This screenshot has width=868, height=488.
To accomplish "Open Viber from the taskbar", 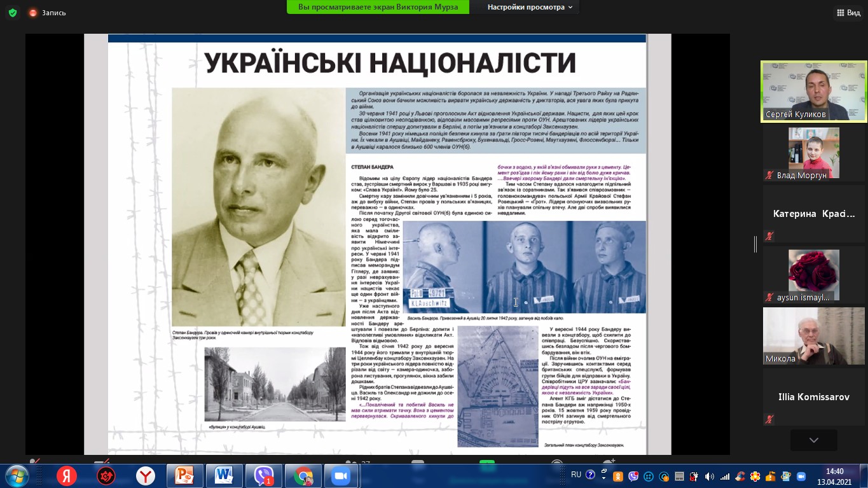I will tap(263, 476).
